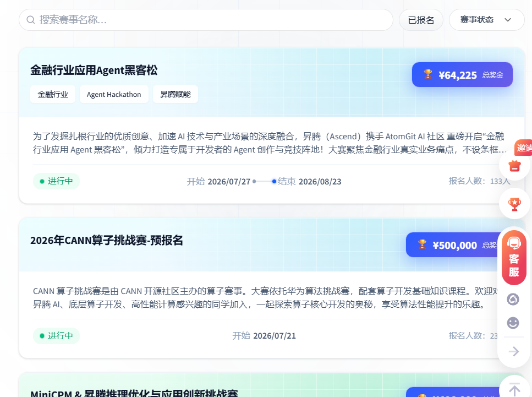This screenshot has height=397, width=532.
Task: Click the 开始 2026/07/21 date
Action: coord(264,335)
